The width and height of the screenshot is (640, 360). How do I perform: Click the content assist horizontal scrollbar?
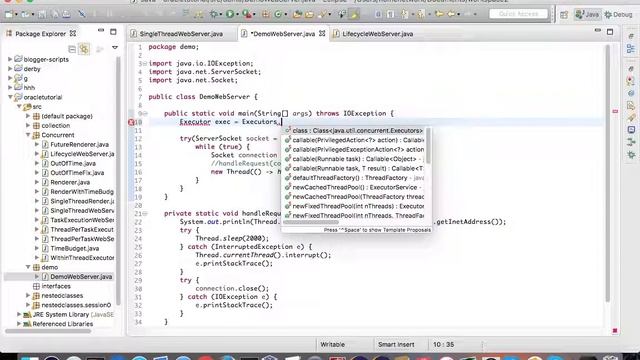[x=311, y=222]
